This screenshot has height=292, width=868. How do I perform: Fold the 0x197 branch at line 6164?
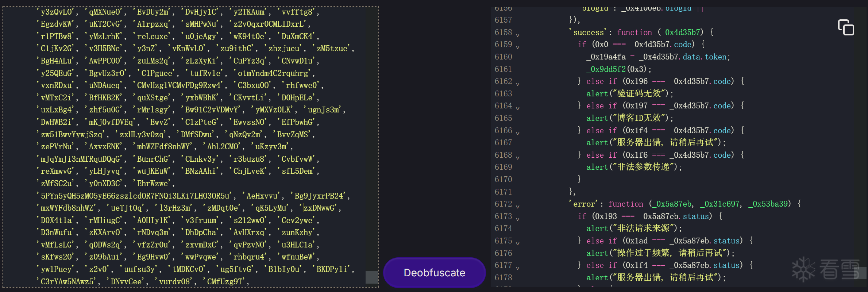518,108
